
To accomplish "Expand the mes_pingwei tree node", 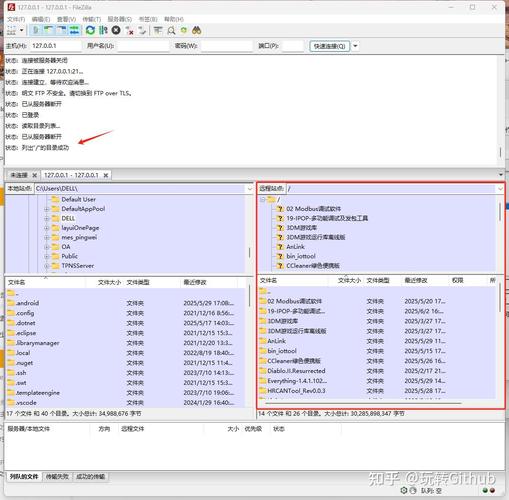I will pyautogui.click(x=47, y=238).
